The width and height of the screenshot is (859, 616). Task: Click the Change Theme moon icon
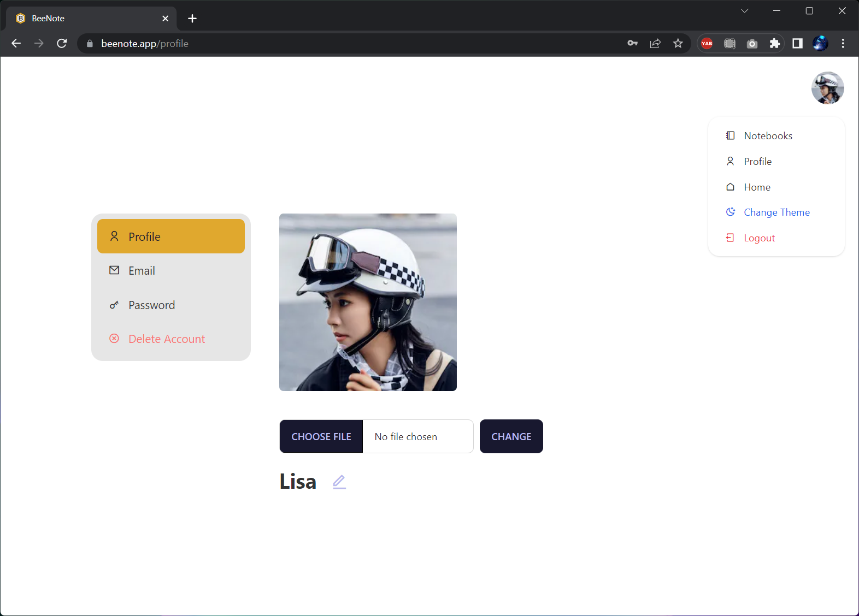pyautogui.click(x=730, y=212)
